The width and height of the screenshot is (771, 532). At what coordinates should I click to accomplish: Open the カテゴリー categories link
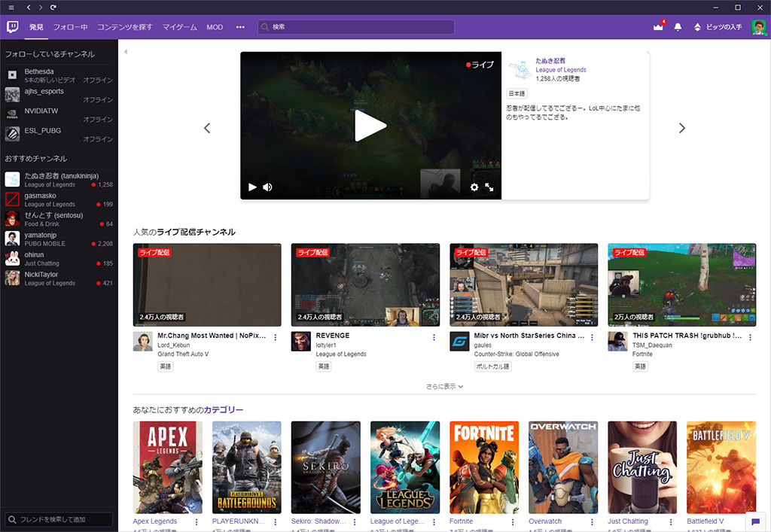tap(223, 409)
